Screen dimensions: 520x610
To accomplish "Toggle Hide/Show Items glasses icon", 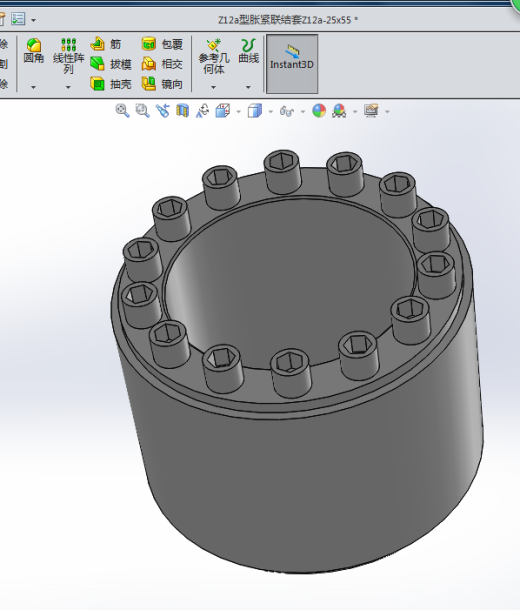I will [x=287, y=111].
